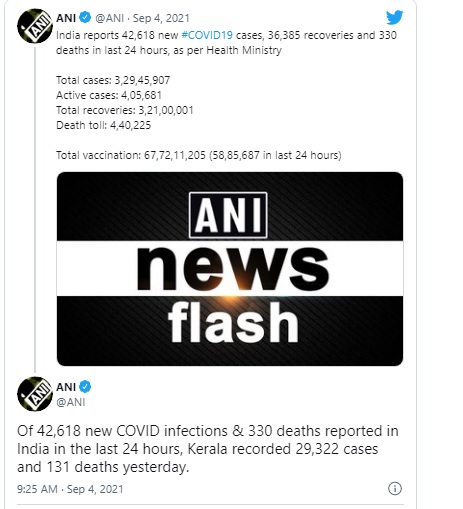
Task: Open the ANI news flash image
Action: (x=230, y=269)
